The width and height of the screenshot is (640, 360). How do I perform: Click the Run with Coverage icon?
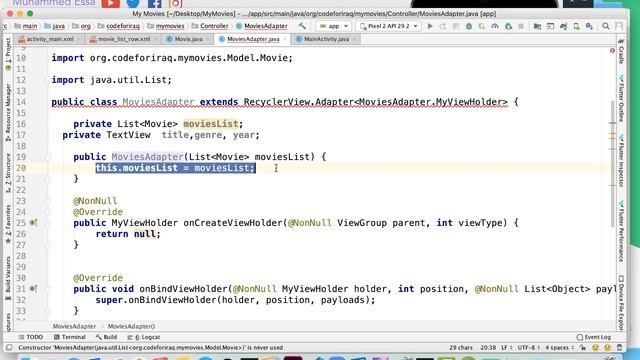[482, 26]
